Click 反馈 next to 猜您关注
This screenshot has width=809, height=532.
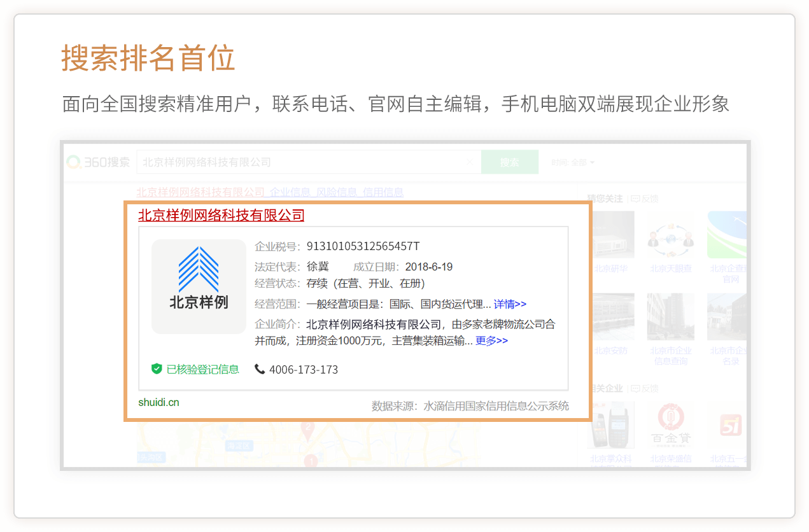click(x=649, y=199)
